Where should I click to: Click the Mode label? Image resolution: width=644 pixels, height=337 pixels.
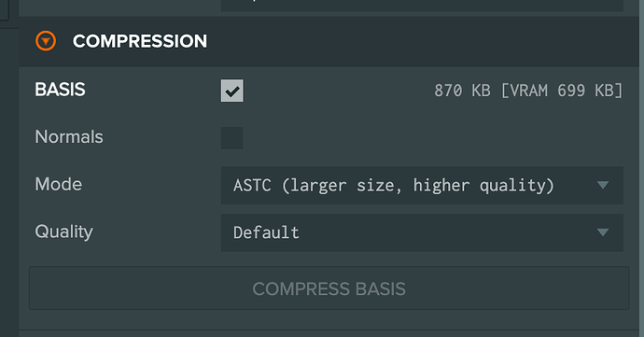pos(58,184)
